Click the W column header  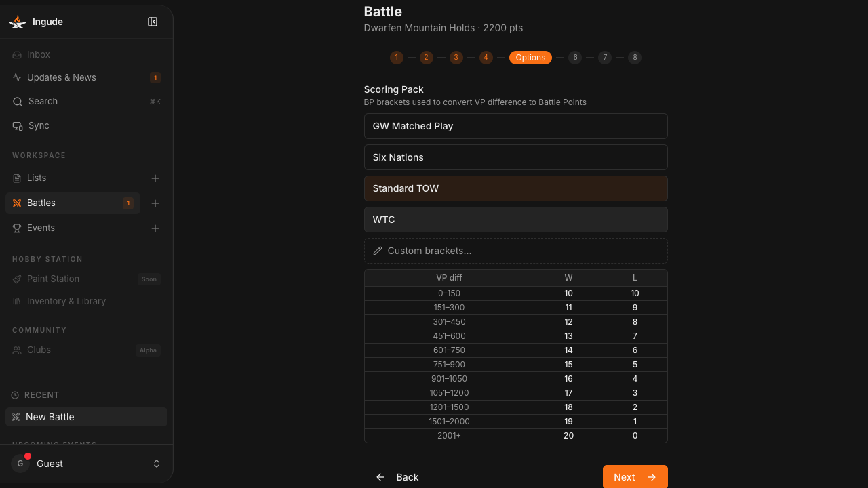[x=568, y=278]
